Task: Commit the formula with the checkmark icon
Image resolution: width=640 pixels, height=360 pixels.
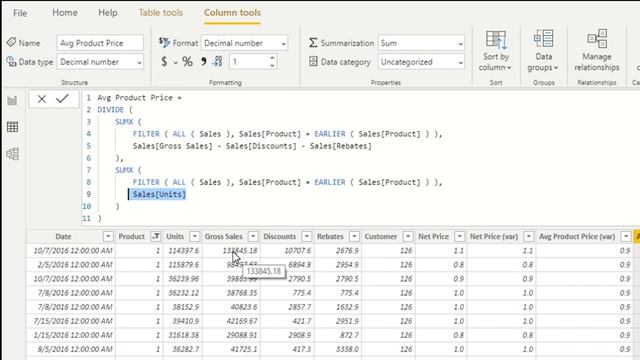Action: (62, 98)
